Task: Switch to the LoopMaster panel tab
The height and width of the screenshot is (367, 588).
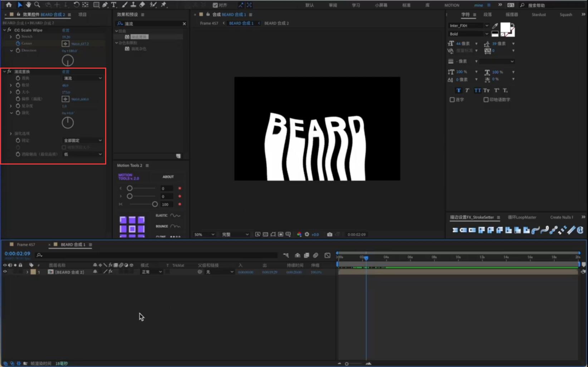Action: [522, 217]
